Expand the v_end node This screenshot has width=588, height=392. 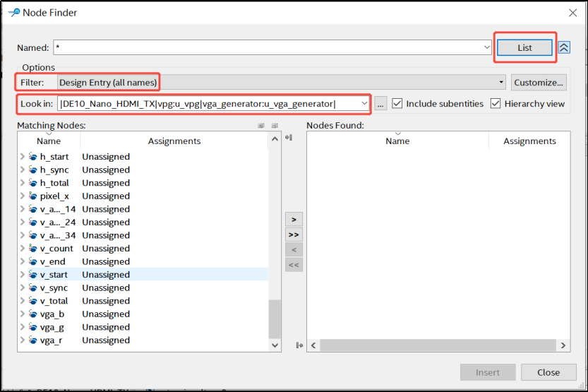(22, 261)
